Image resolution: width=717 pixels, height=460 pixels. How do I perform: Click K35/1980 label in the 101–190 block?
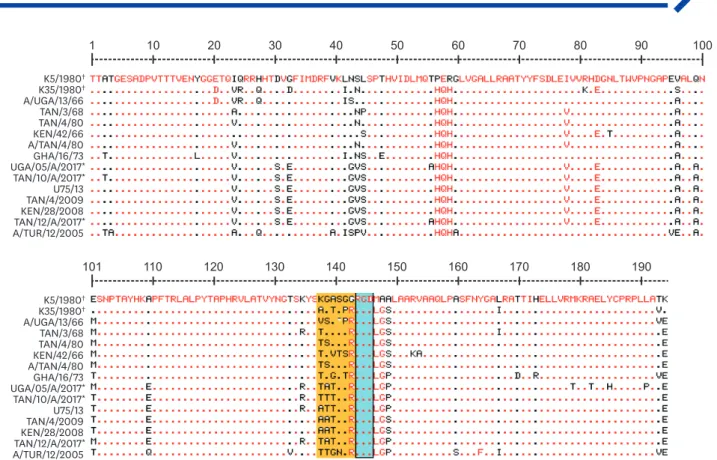pyautogui.click(x=62, y=311)
